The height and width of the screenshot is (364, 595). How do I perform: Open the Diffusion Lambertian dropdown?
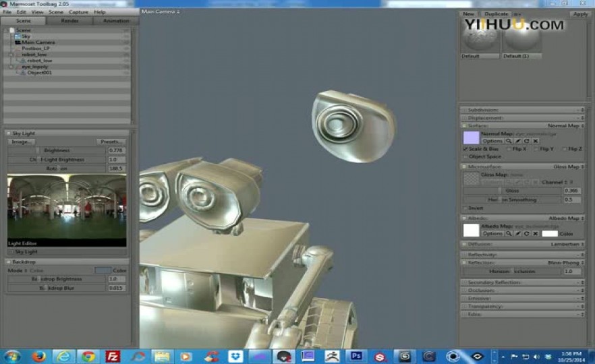click(x=567, y=244)
